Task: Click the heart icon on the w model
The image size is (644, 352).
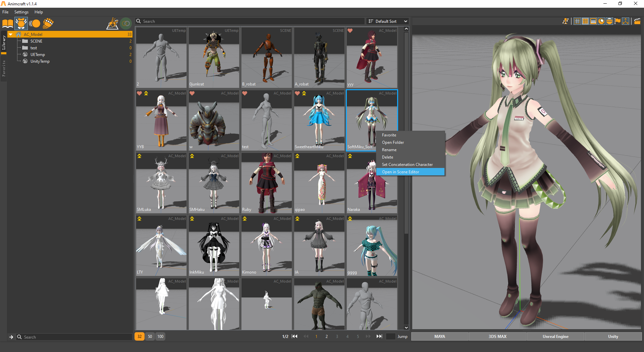Action: pos(192,93)
